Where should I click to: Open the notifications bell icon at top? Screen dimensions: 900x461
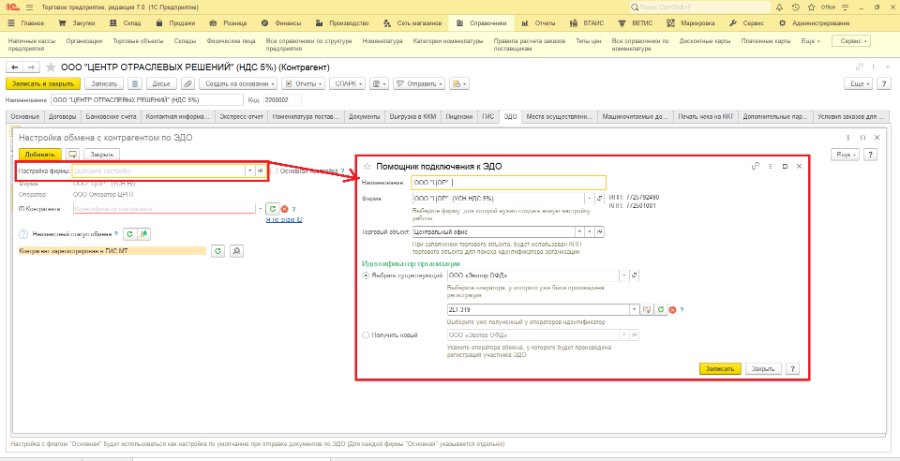point(779,7)
